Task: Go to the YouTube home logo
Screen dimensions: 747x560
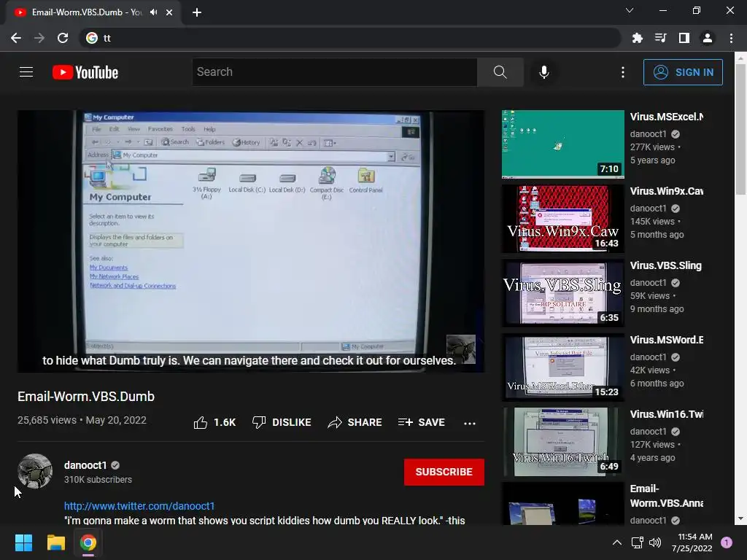Action: tap(85, 72)
